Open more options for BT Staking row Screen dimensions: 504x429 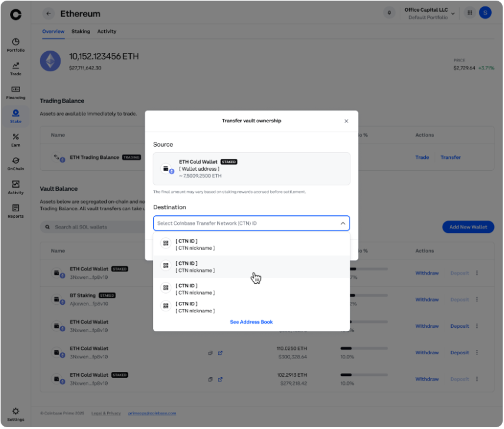point(477,300)
